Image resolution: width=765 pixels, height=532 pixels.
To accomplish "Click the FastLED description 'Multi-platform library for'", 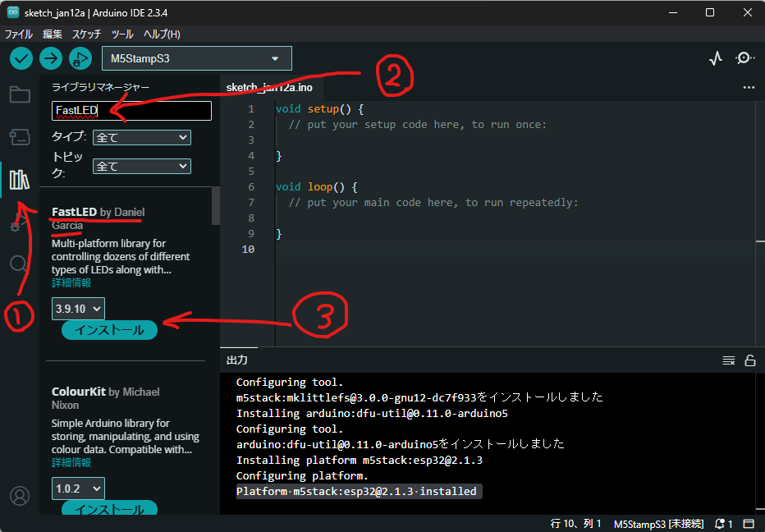I will 109,244.
